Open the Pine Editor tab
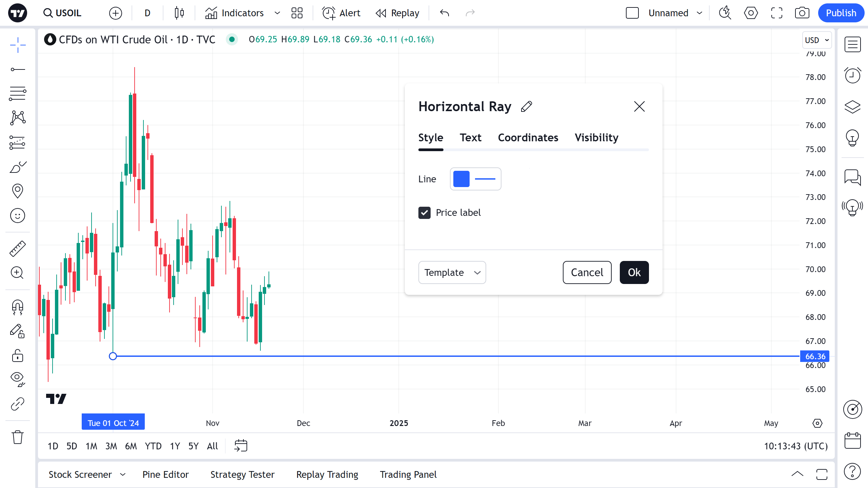The image size is (868, 488). point(165,474)
